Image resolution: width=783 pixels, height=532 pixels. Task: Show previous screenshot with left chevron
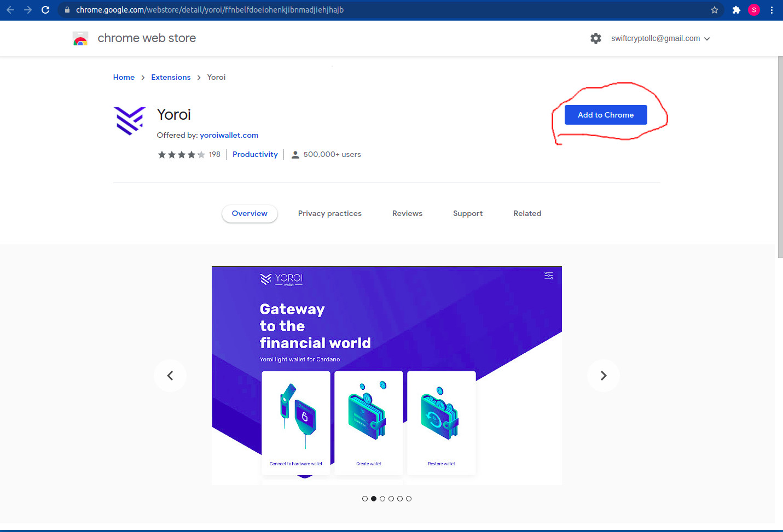click(170, 376)
